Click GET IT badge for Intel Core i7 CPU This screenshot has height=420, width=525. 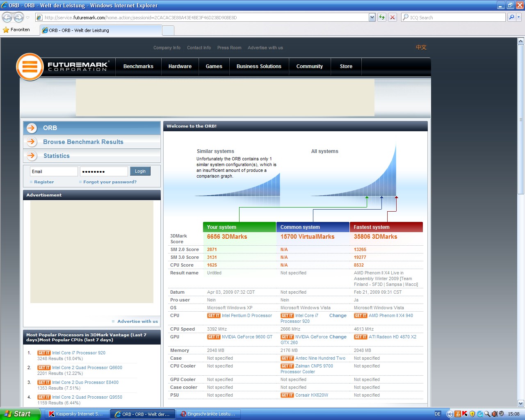click(x=287, y=316)
